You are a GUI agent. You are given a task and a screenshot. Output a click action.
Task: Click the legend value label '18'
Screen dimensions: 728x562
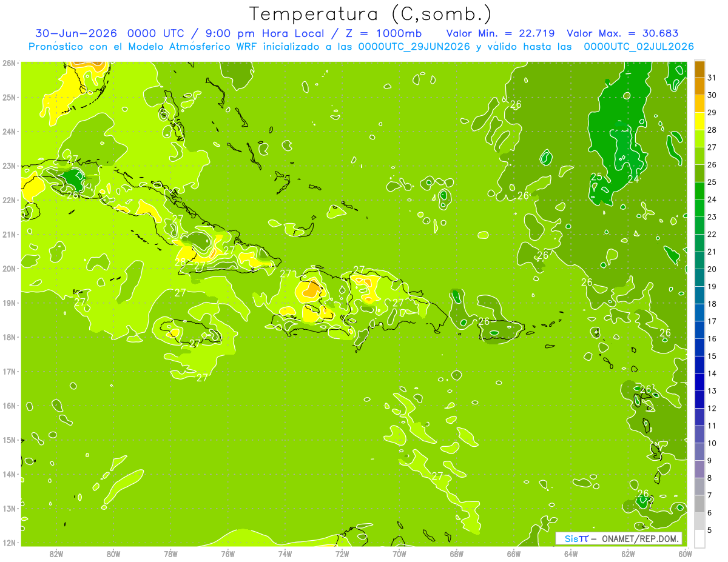tap(712, 304)
